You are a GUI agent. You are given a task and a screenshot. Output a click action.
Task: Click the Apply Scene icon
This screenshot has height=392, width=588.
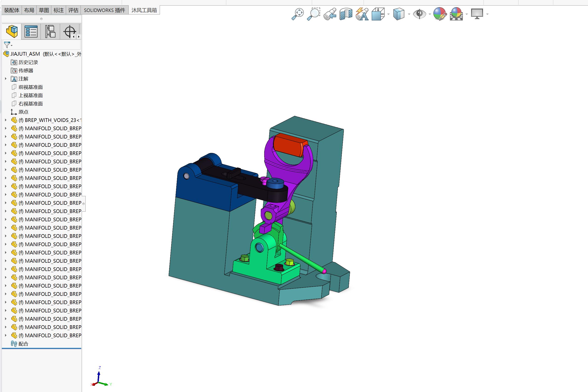456,14
